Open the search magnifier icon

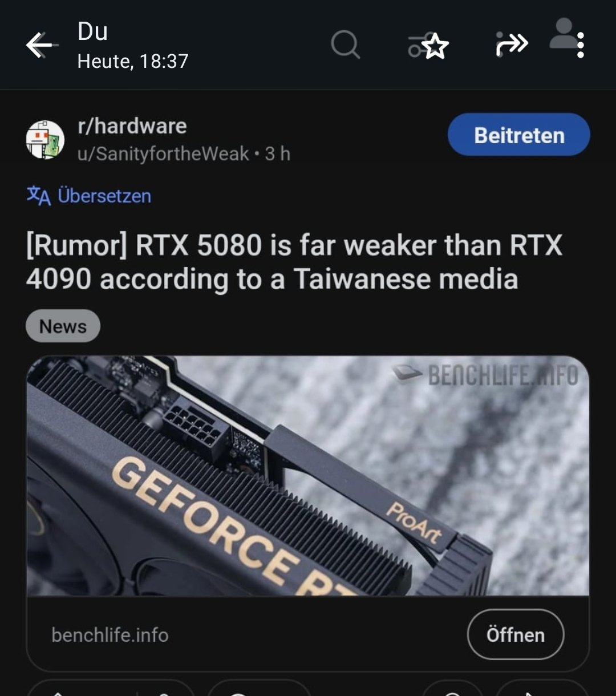[345, 44]
